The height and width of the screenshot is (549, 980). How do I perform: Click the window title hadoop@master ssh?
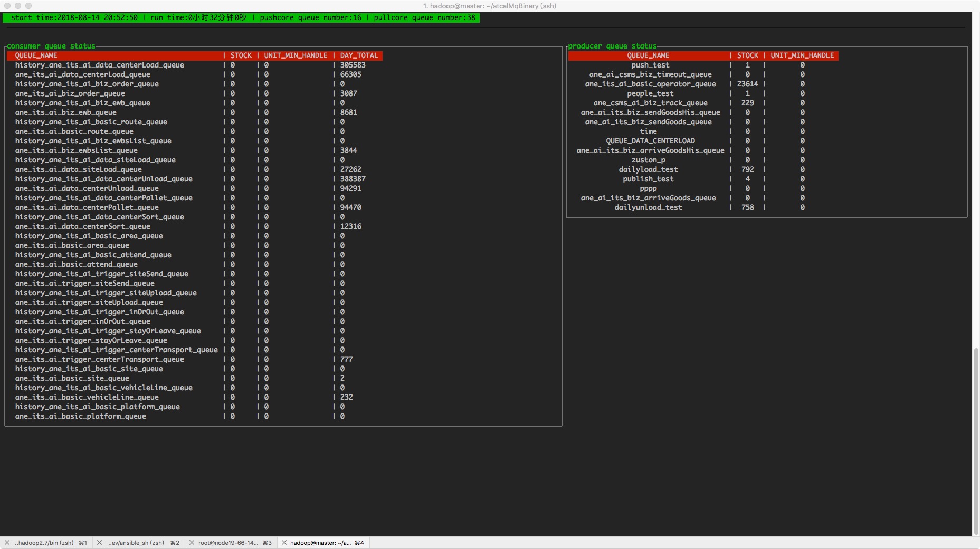[490, 6]
